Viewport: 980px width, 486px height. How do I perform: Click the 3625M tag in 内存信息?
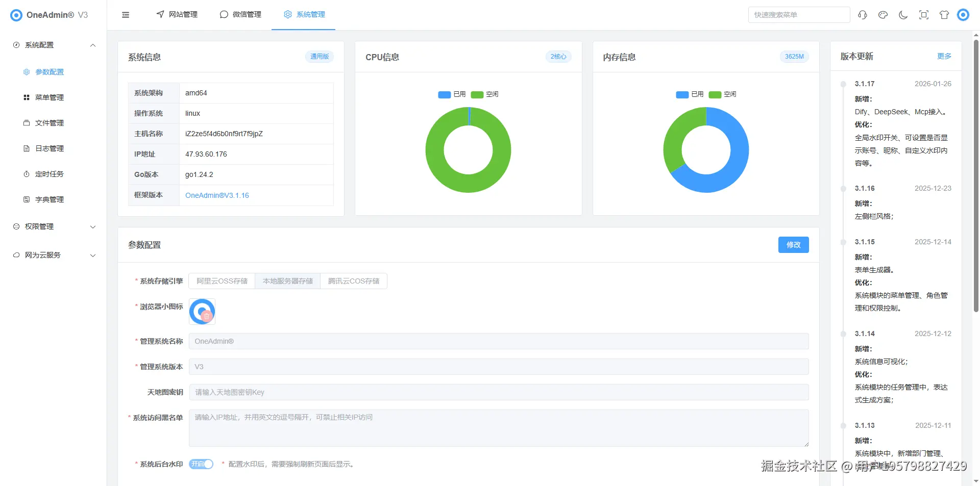[794, 57]
